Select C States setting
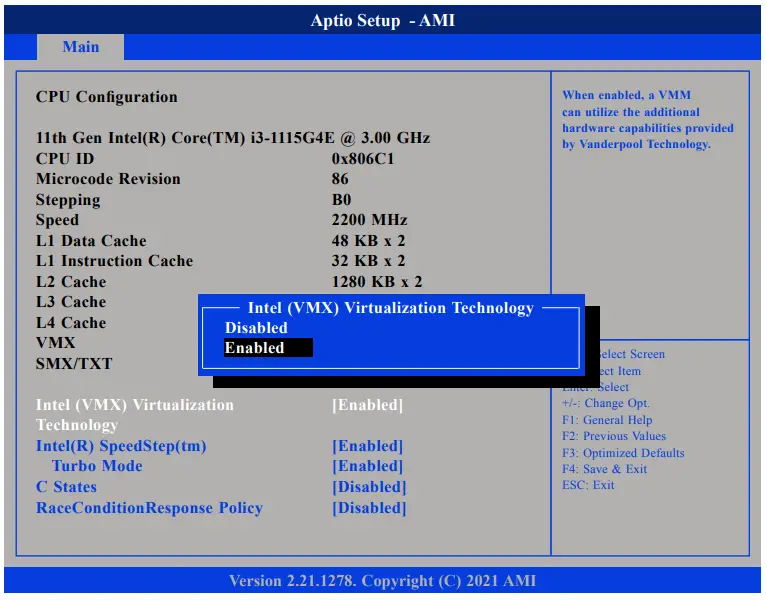The image size is (767, 600). [66, 487]
